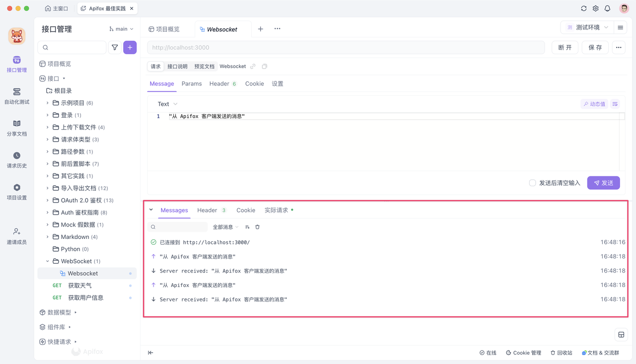Viewport: 636px width, 364px height.
Task: Click the format icon right of 动态值
Action: pyautogui.click(x=615, y=104)
